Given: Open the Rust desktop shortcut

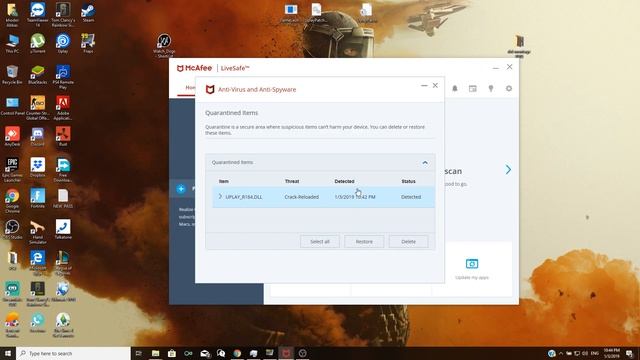Looking at the screenshot, I should (x=63, y=136).
